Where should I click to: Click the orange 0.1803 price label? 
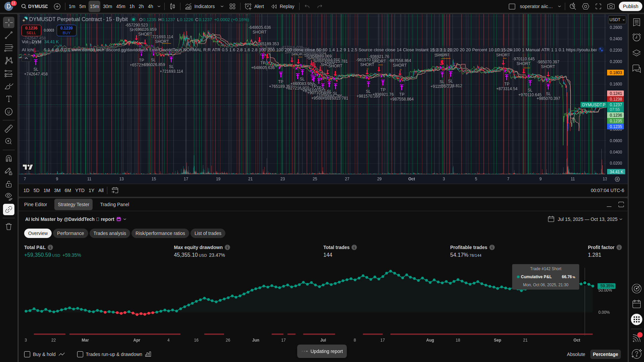click(x=615, y=73)
